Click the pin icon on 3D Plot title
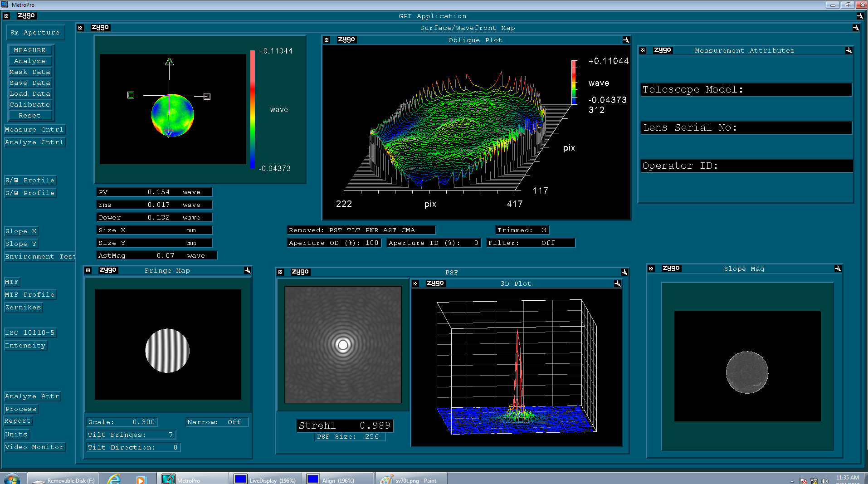 click(x=617, y=284)
